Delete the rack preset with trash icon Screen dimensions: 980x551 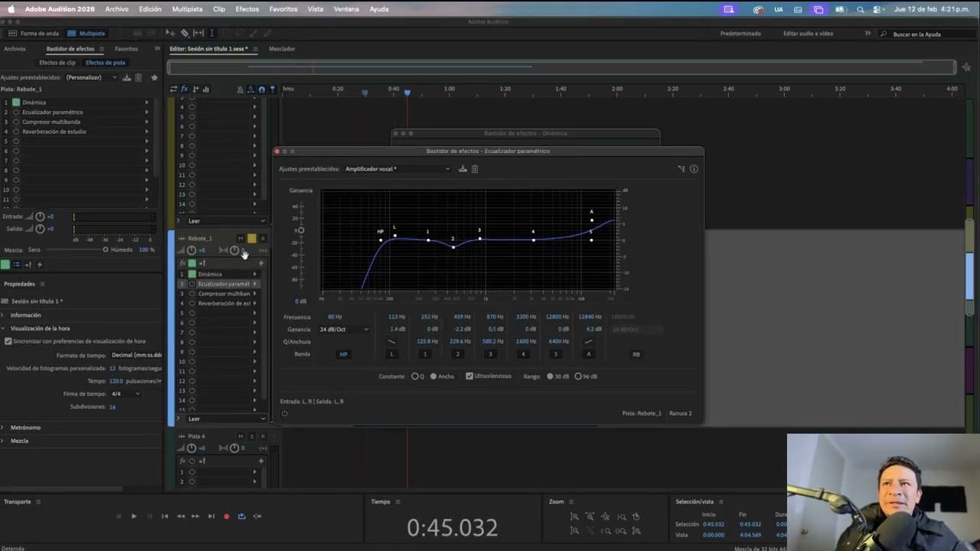[x=139, y=77]
